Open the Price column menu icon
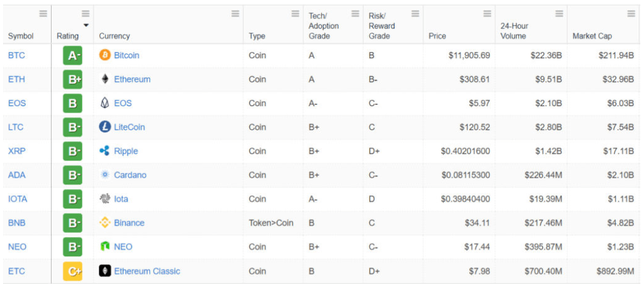This screenshot has width=644, height=288. 487,14
